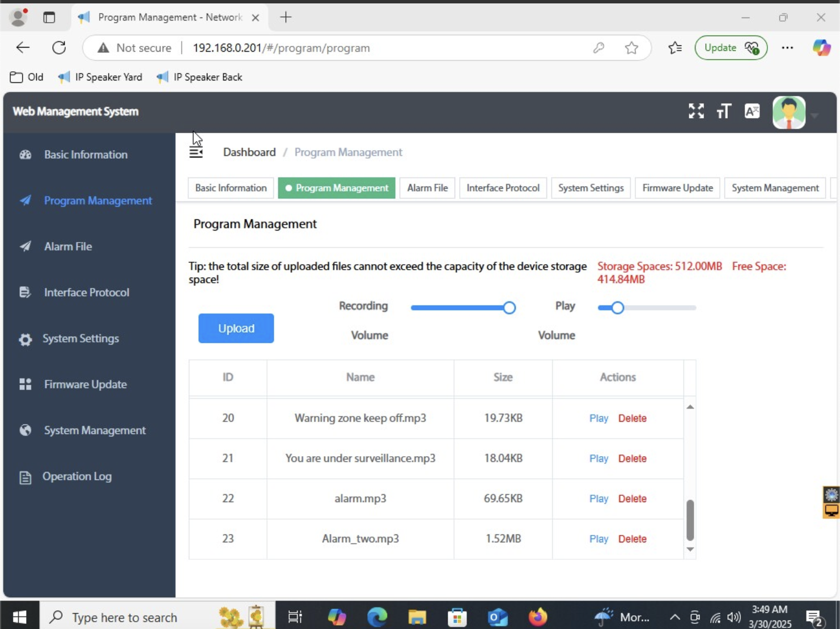Delete alarm.mp3 file
This screenshot has width=840, height=629.
(632, 499)
